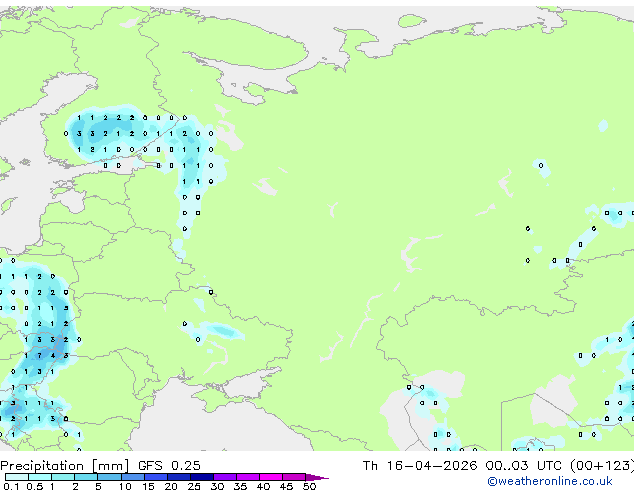Select the 35–40 mm legend color box
This screenshot has width=634, height=490.
coord(248,477)
